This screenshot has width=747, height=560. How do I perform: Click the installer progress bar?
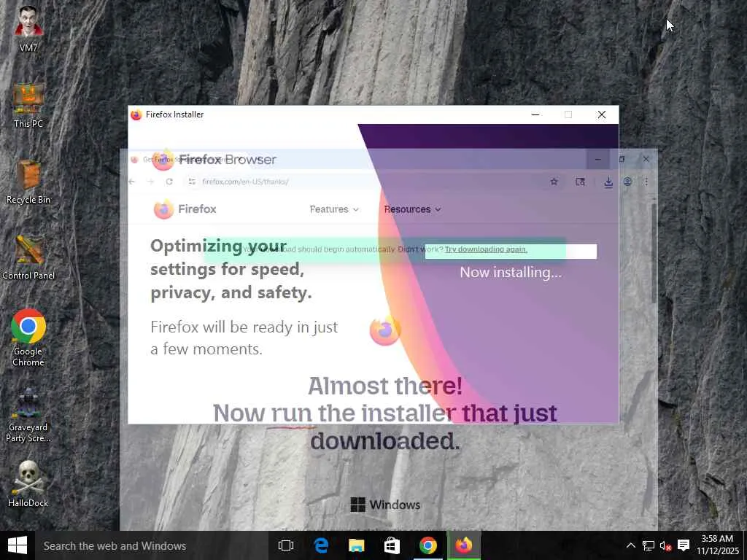pos(511,252)
